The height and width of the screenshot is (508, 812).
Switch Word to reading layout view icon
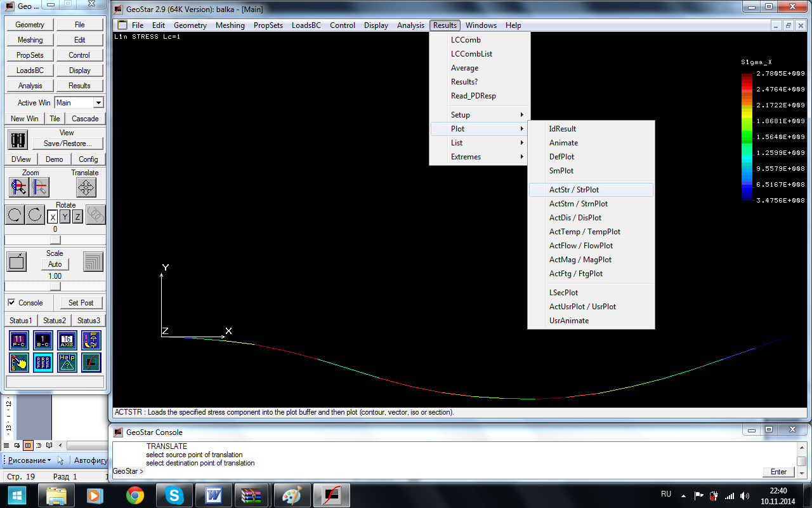pos(49,445)
